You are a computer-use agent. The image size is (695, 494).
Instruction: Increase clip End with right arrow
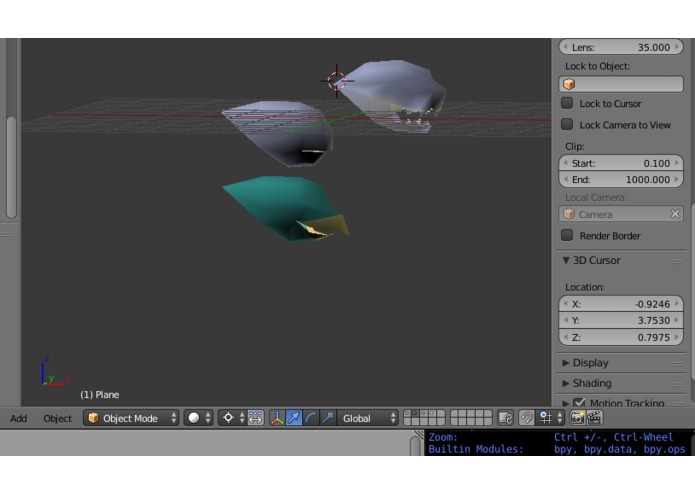(x=677, y=179)
